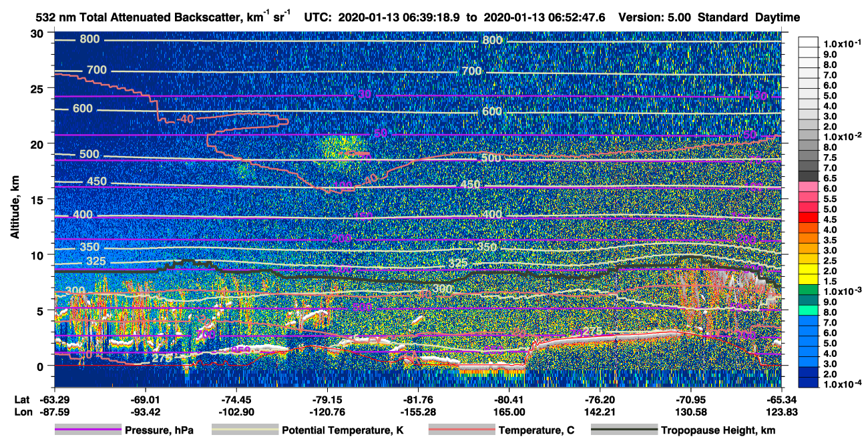Viewport: 868px width, 445px height.
Task: Click latitude value -80.41
Action: click(509, 400)
